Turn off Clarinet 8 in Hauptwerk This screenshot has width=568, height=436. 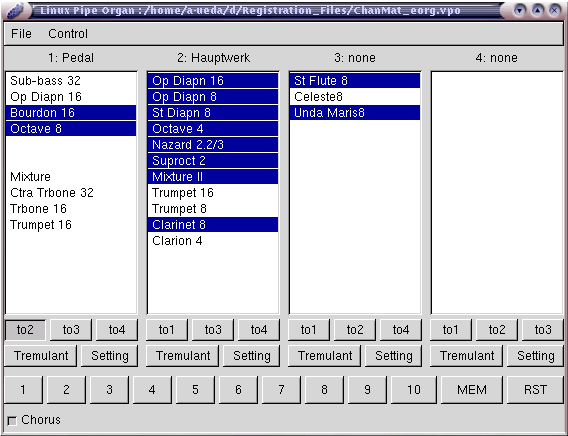click(213, 225)
